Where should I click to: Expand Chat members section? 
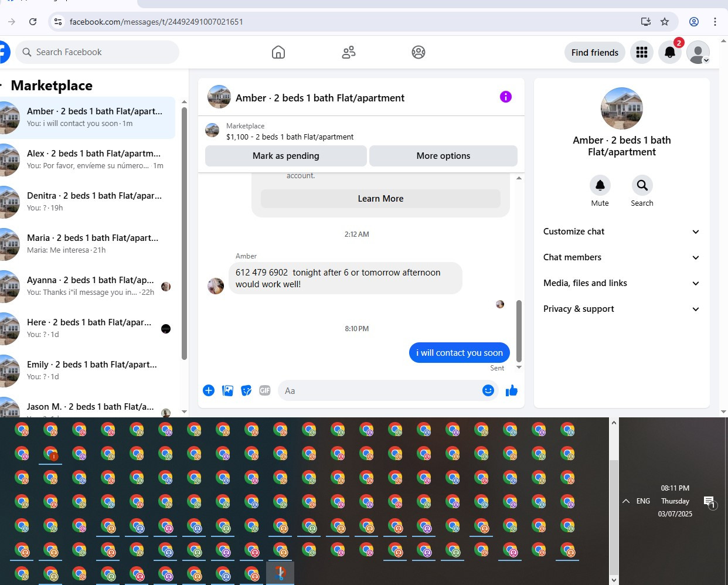coord(622,257)
